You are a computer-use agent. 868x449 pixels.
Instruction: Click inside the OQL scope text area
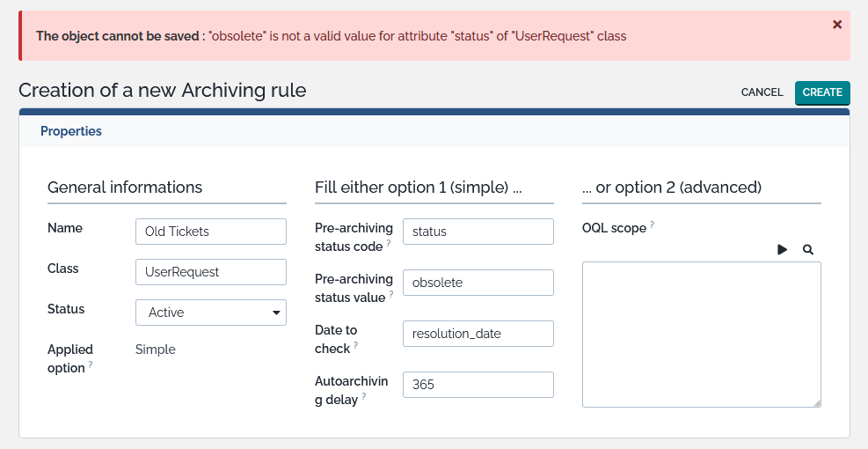tap(701, 335)
